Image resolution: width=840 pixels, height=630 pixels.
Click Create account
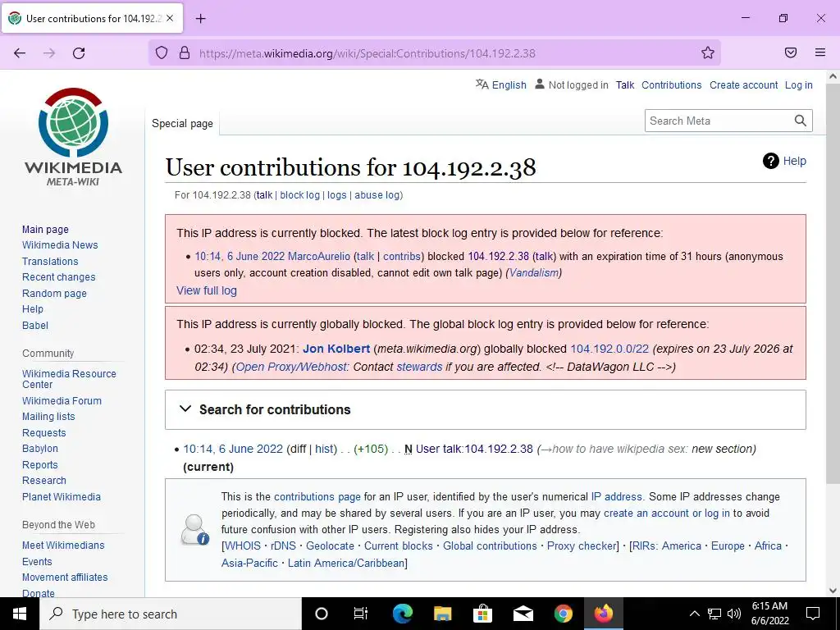[x=743, y=84]
